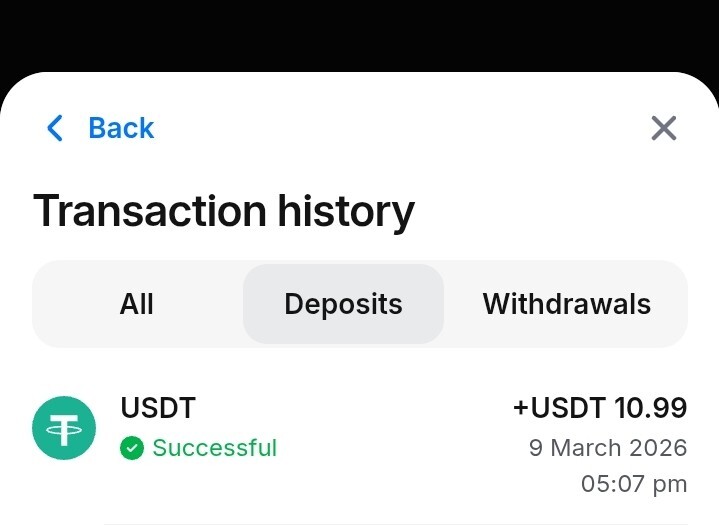Viewport: 719px width, 525px height.
Task: Click the blue back chevron arrow
Action: point(55,128)
